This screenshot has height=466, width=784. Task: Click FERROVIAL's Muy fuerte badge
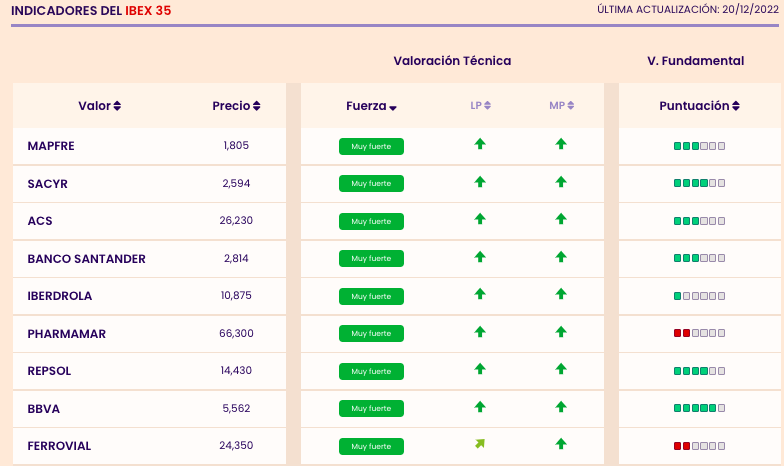pyautogui.click(x=371, y=446)
